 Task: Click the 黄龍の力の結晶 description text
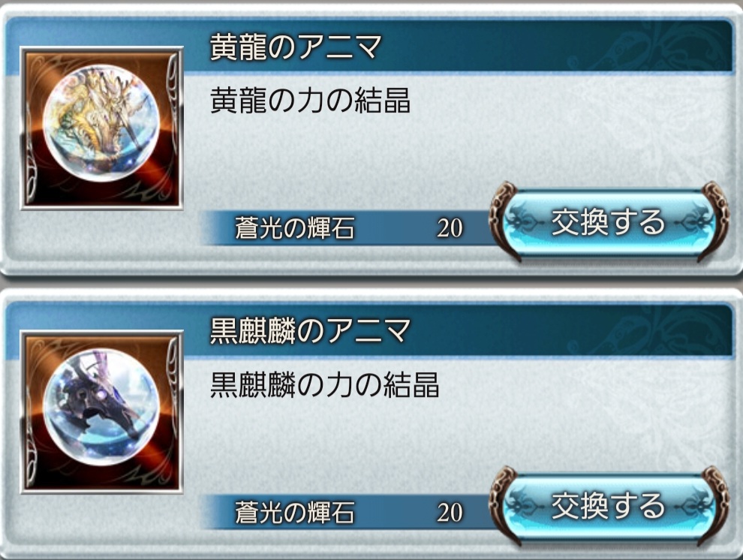click(310, 100)
